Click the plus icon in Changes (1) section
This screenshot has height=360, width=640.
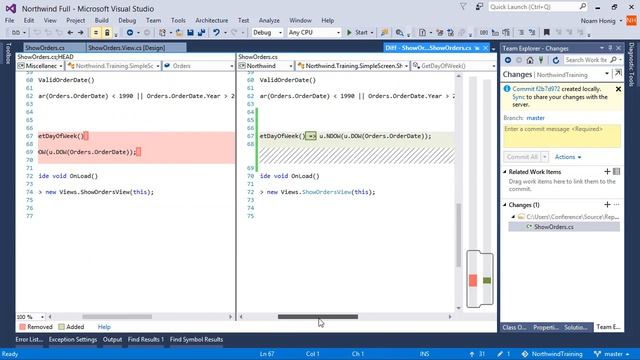click(607, 204)
